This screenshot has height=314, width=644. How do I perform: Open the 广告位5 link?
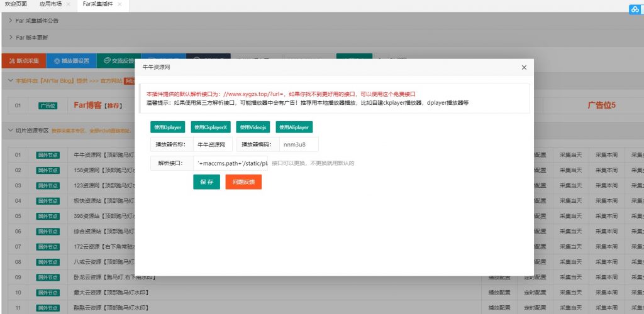coord(602,105)
